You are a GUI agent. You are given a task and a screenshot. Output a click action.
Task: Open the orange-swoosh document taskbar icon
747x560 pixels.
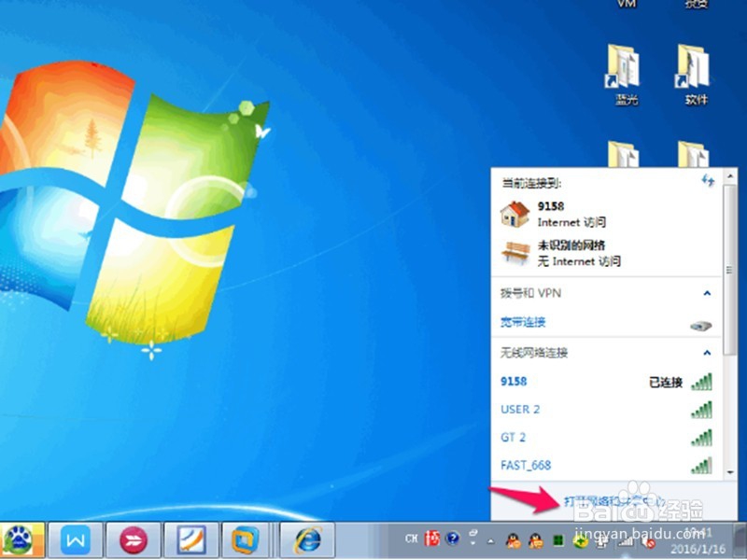pyautogui.click(x=191, y=539)
